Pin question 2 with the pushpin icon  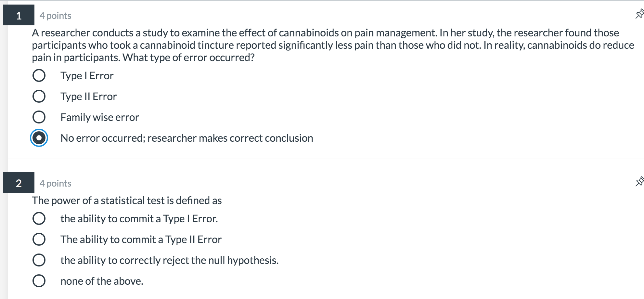[x=639, y=181]
